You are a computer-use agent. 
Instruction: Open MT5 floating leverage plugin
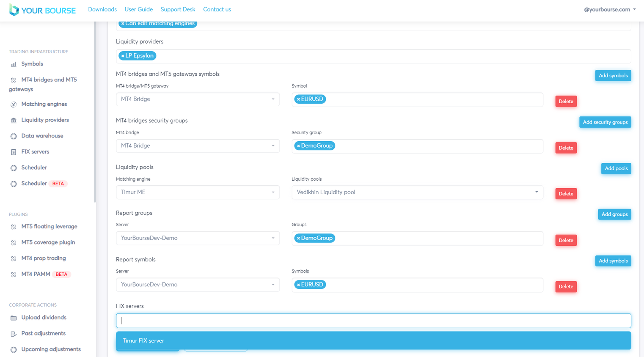pos(49,227)
